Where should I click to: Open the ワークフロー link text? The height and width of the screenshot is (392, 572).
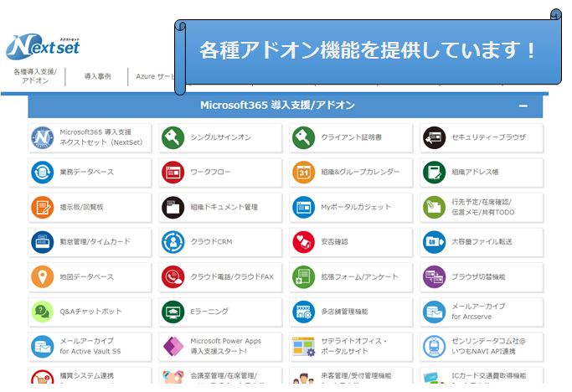coord(210,172)
